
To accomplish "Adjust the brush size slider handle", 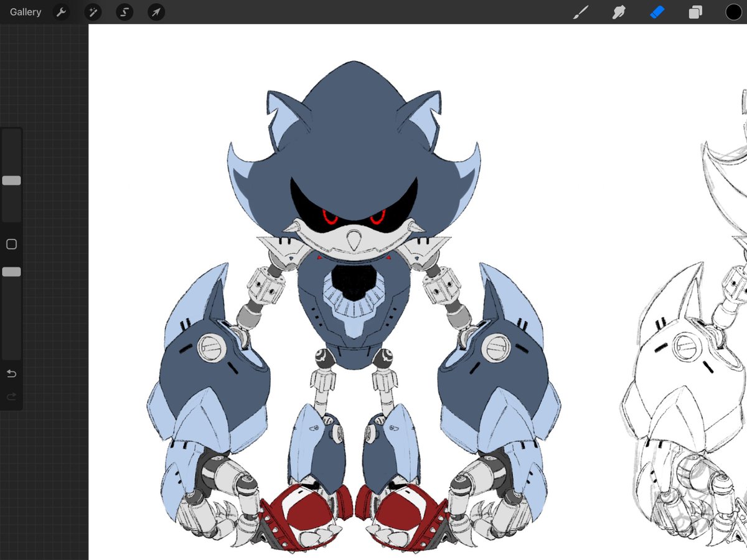I will click(x=11, y=180).
